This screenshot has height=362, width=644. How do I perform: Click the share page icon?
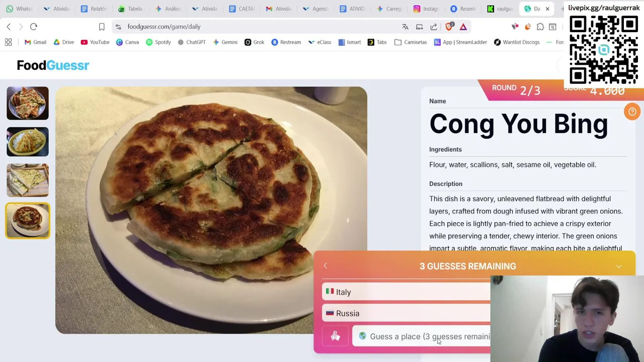(434, 27)
